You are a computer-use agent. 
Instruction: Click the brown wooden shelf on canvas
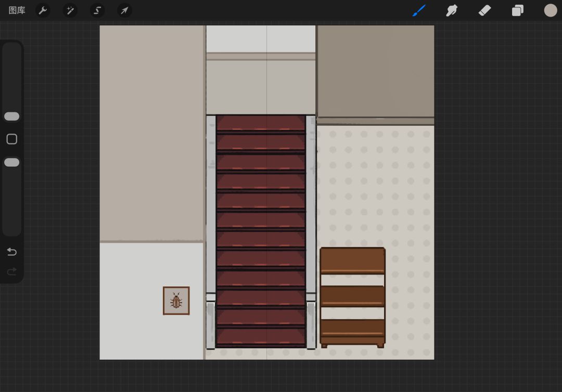tap(353, 297)
